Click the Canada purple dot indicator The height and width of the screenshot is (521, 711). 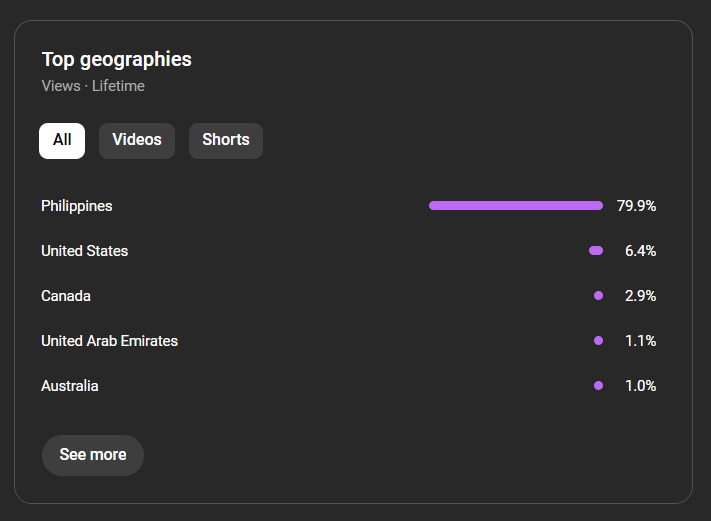(599, 296)
